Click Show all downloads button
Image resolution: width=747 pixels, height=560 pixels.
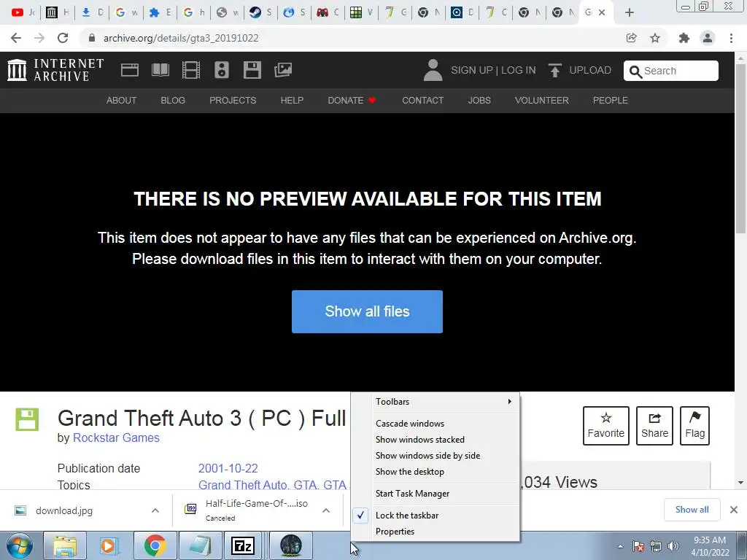pyautogui.click(x=692, y=510)
